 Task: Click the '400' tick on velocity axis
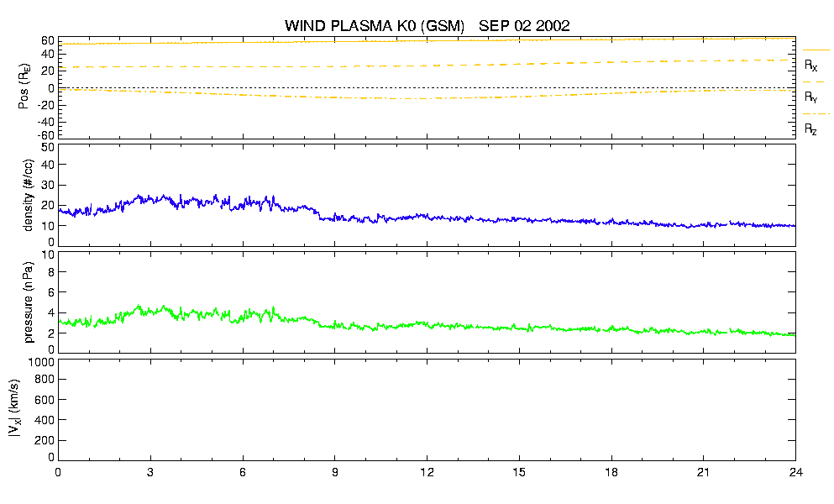pyautogui.click(x=45, y=420)
